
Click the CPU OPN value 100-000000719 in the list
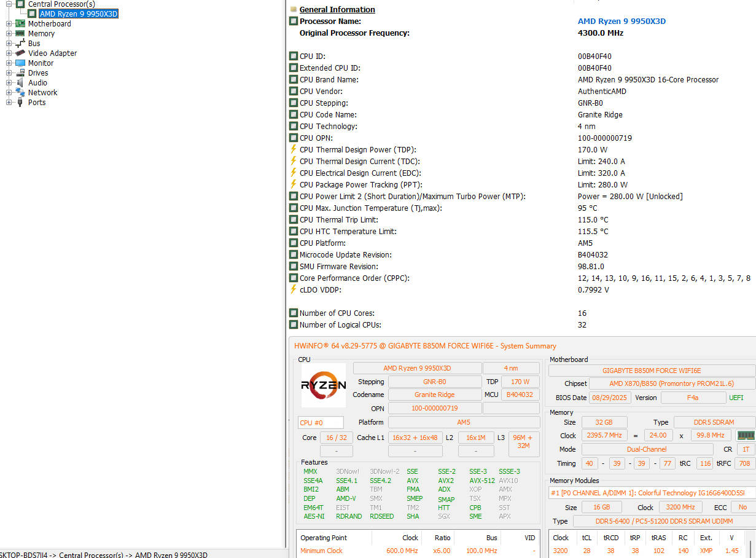coord(605,138)
